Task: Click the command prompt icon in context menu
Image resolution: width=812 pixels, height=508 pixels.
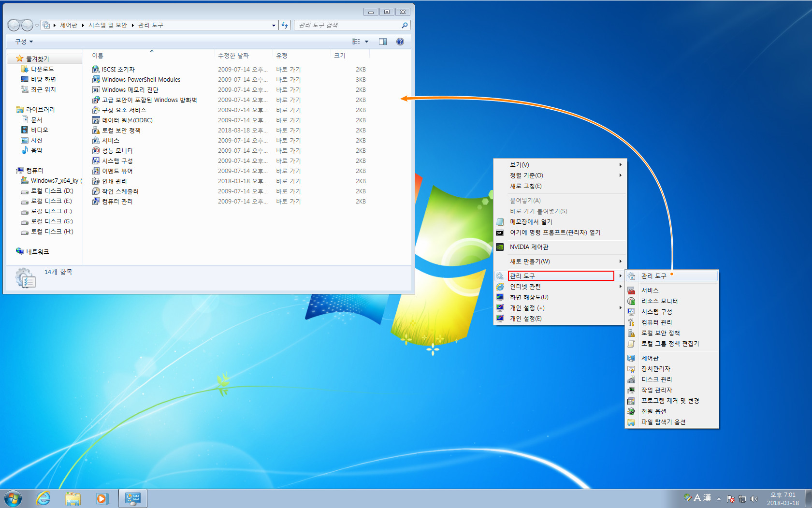Action: point(500,232)
